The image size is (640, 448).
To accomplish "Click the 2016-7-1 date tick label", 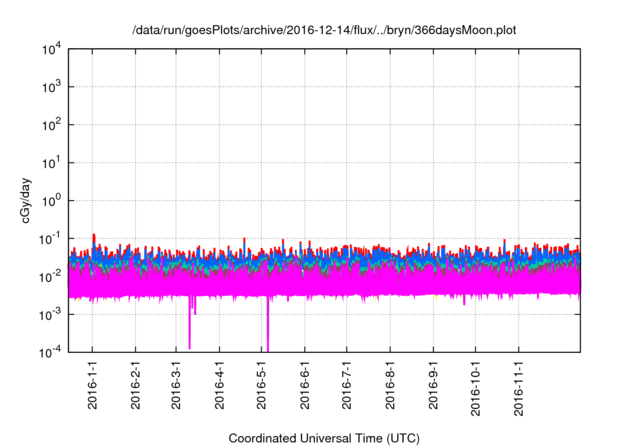I will pos(347,387).
